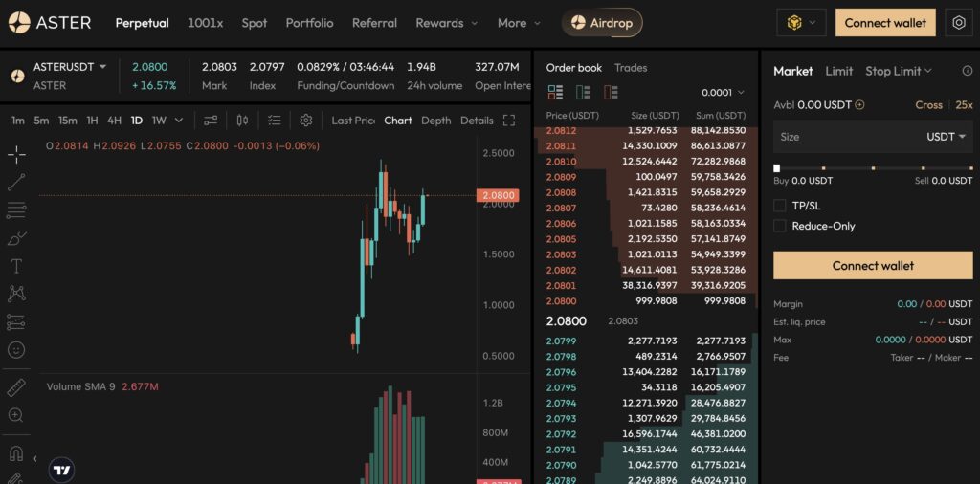Screen dimensions: 980x484
Task: Switch chart interval to 4H
Action: pyautogui.click(x=114, y=121)
